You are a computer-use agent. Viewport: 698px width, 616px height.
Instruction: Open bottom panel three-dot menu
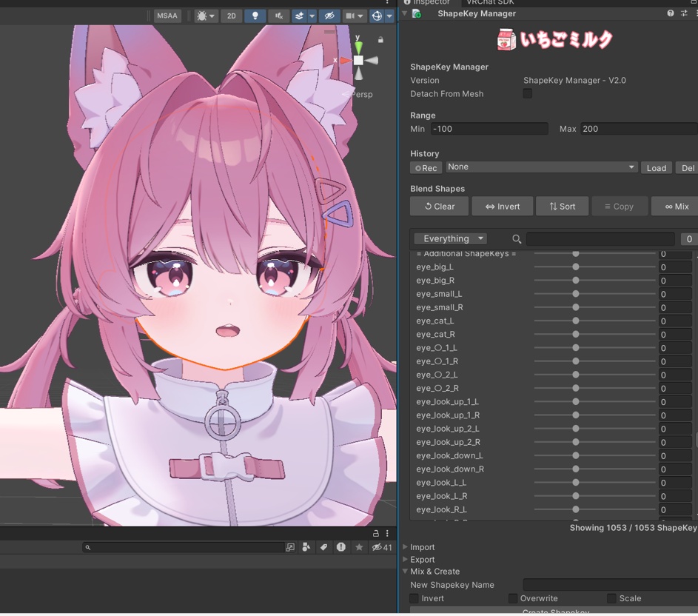click(x=387, y=533)
